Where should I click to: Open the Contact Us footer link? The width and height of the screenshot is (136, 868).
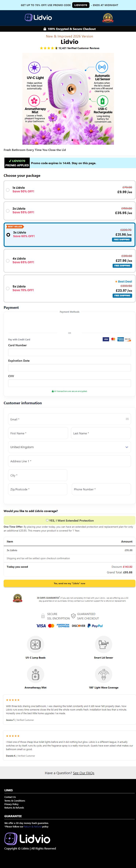[10, 797]
